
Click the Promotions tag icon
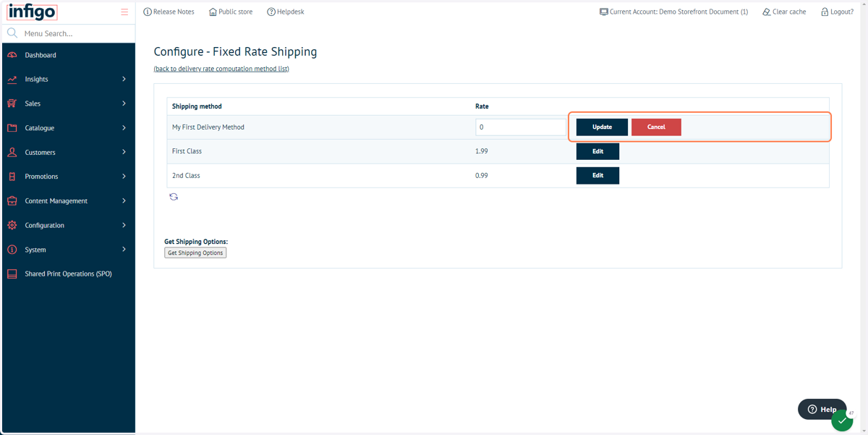click(12, 177)
